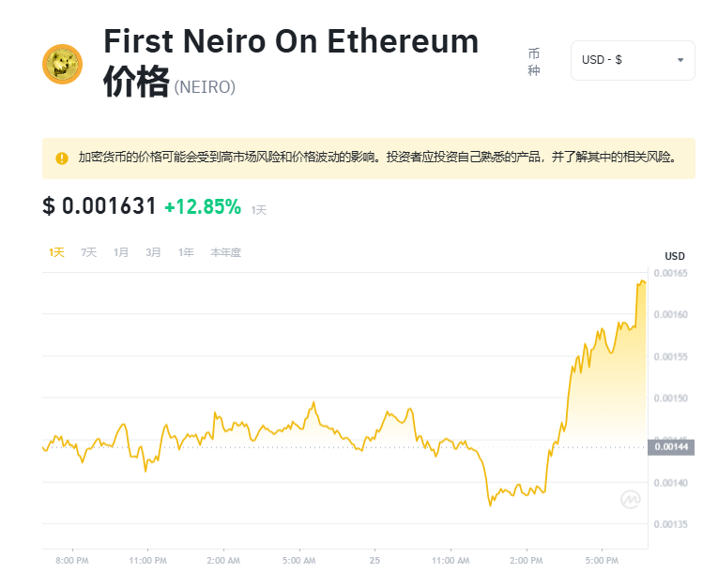Click the CoinMarketCap watermark logo on chart

tap(630, 500)
